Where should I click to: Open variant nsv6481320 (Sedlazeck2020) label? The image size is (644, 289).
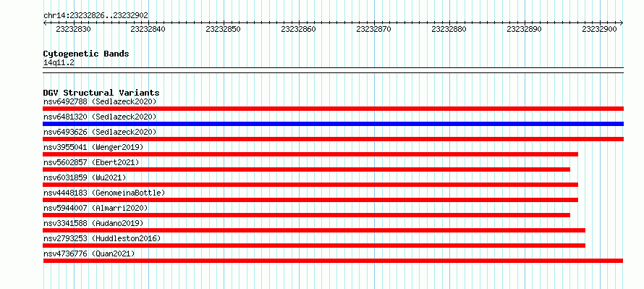tap(100, 117)
